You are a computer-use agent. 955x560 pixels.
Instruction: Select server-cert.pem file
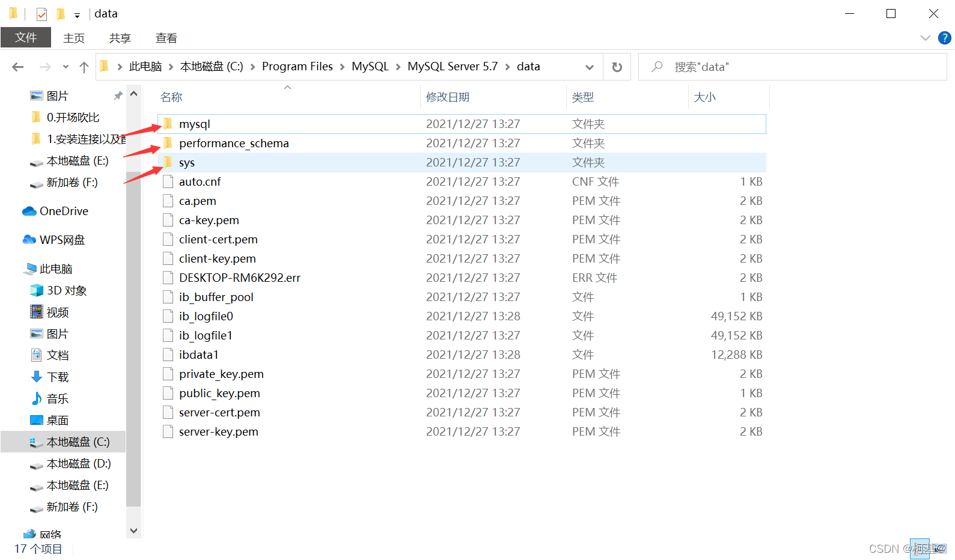point(462,412)
